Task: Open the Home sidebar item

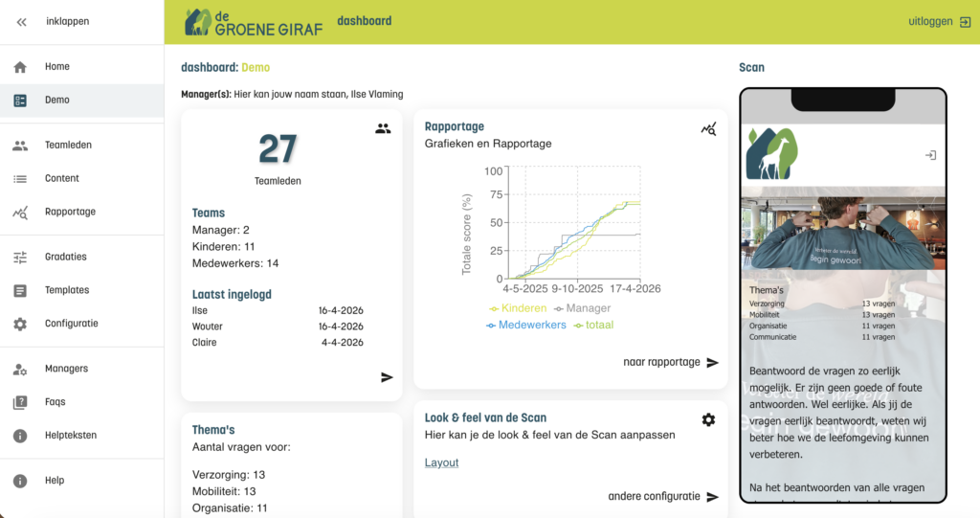Action: 82,66
